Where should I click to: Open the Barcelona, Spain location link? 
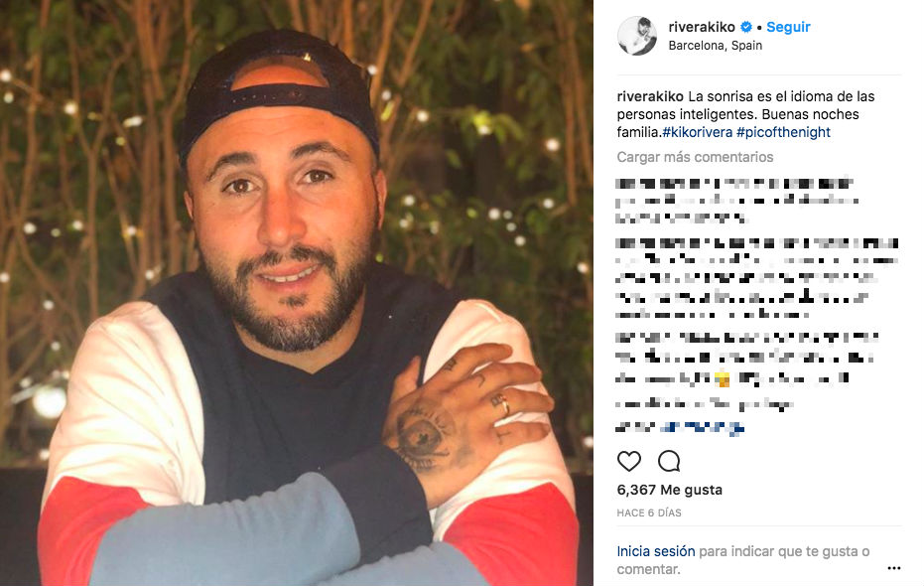(716, 46)
